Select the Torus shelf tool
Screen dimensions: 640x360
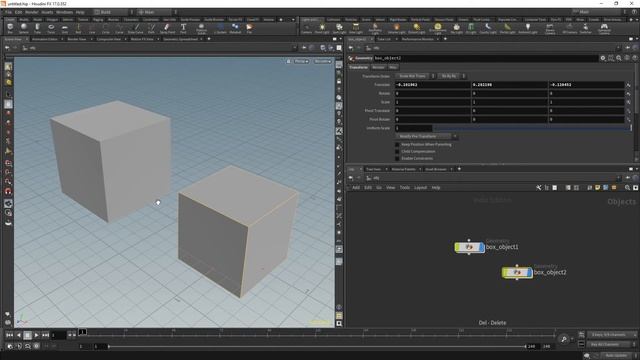click(x=51, y=28)
